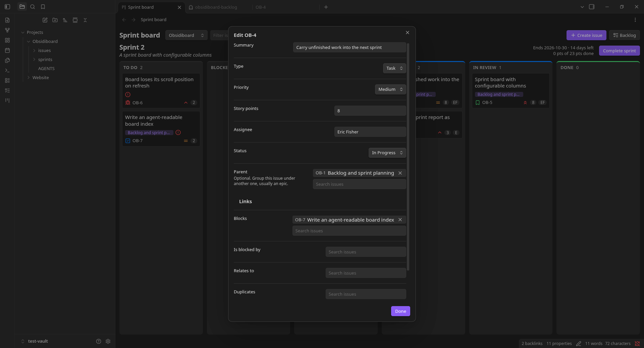Open today's daily note calendar icon

point(7,50)
